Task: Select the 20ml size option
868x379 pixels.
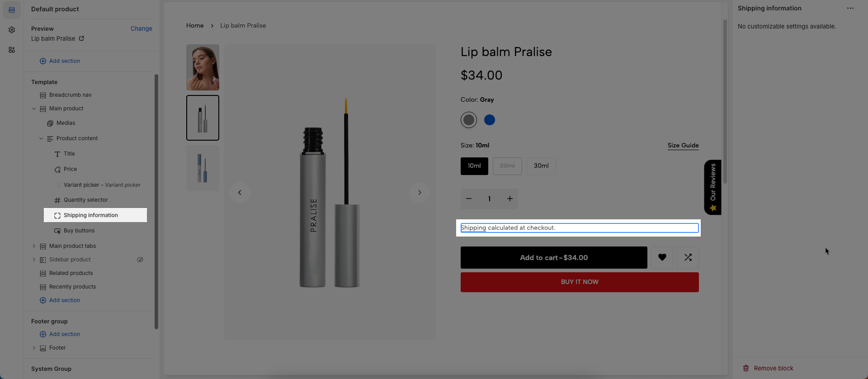Action: point(507,166)
